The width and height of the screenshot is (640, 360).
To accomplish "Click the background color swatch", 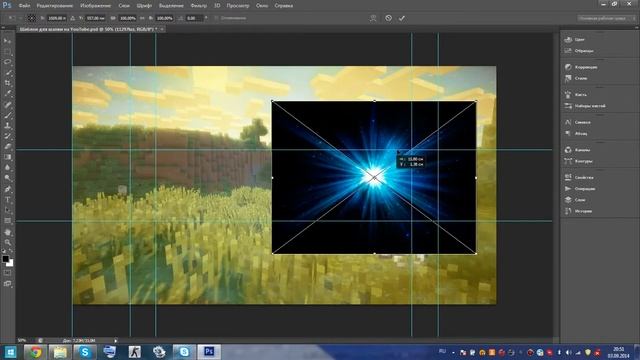I will point(11,264).
